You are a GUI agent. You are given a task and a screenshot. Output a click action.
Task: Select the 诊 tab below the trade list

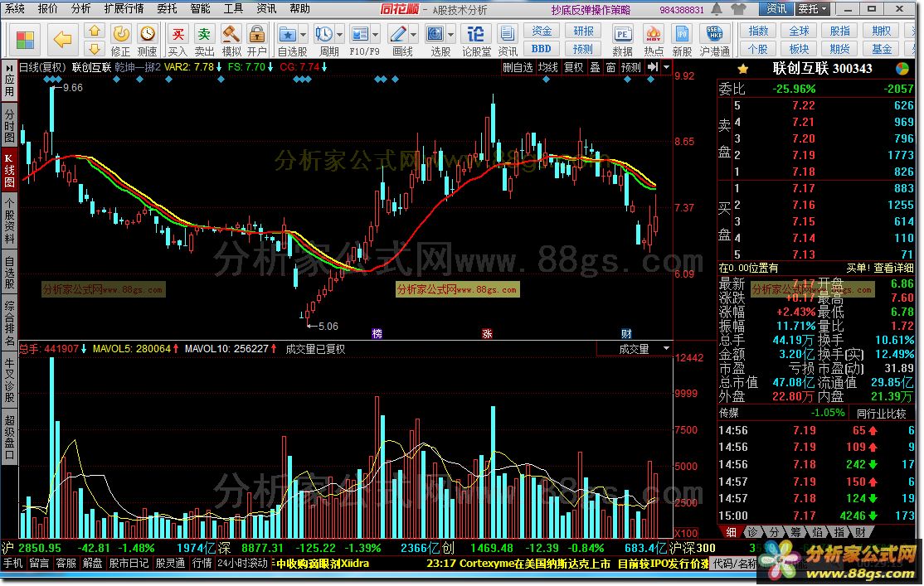click(x=752, y=532)
